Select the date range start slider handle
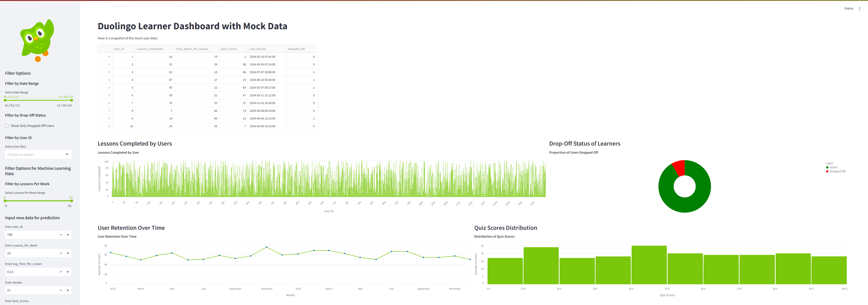The width and height of the screenshot is (868, 305). (5, 100)
